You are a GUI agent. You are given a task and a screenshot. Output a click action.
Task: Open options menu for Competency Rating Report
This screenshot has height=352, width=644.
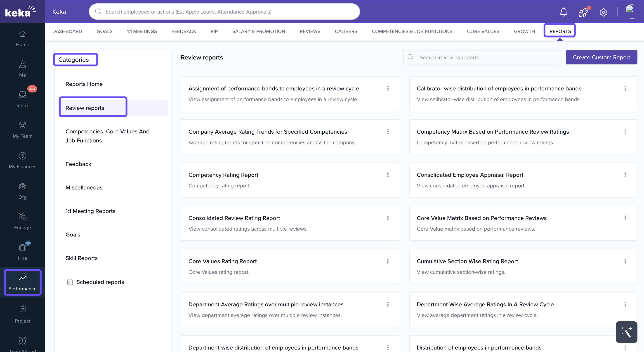pyautogui.click(x=388, y=175)
